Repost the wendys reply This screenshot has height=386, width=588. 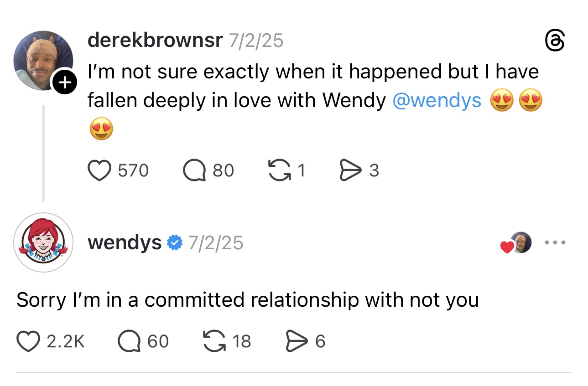(x=214, y=341)
